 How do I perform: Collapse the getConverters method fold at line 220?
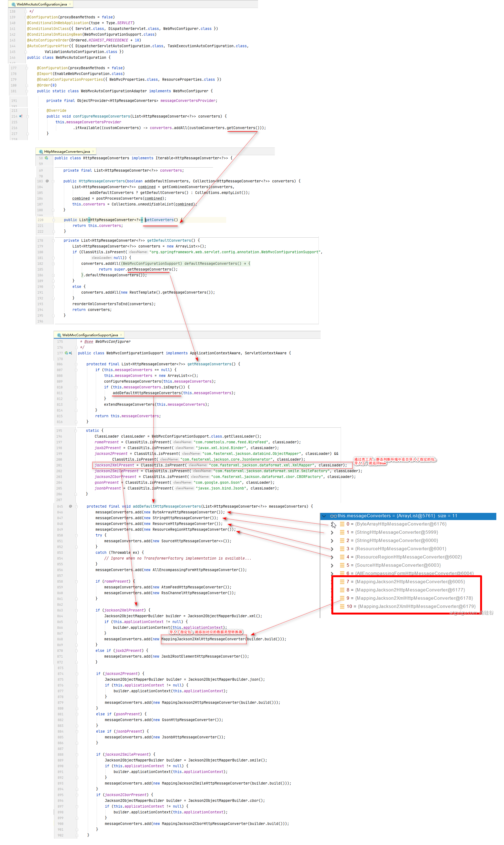tap(54, 220)
